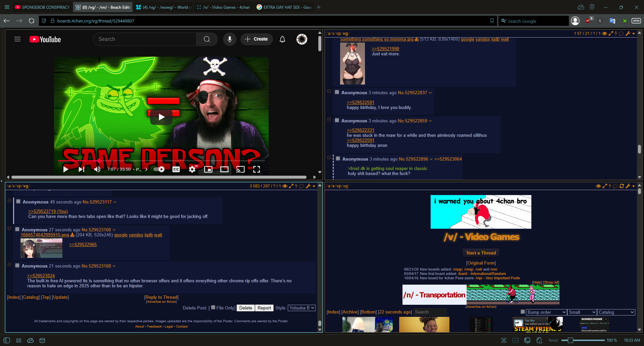Image resolution: width=644 pixels, height=346 pixels.
Task: Click the Report post button
Action: (x=264, y=308)
